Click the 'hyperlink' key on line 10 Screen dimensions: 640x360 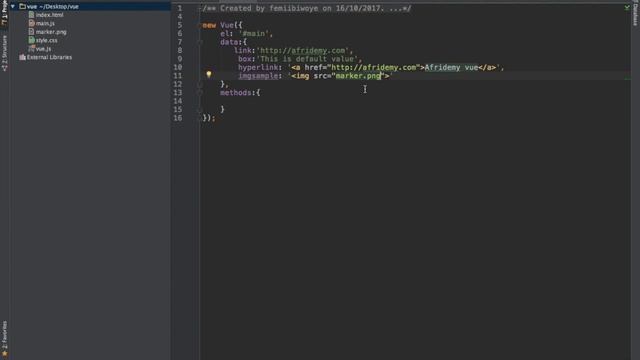(258, 67)
